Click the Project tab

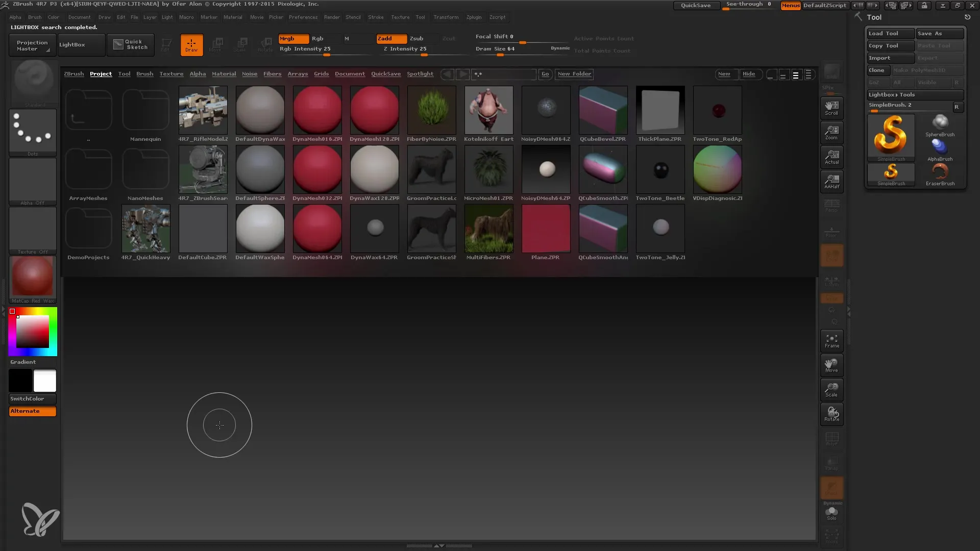[101, 73]
